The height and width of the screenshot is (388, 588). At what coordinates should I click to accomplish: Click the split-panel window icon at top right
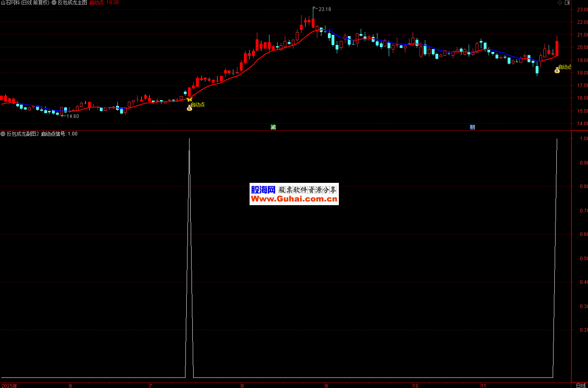tap(567, 3)
